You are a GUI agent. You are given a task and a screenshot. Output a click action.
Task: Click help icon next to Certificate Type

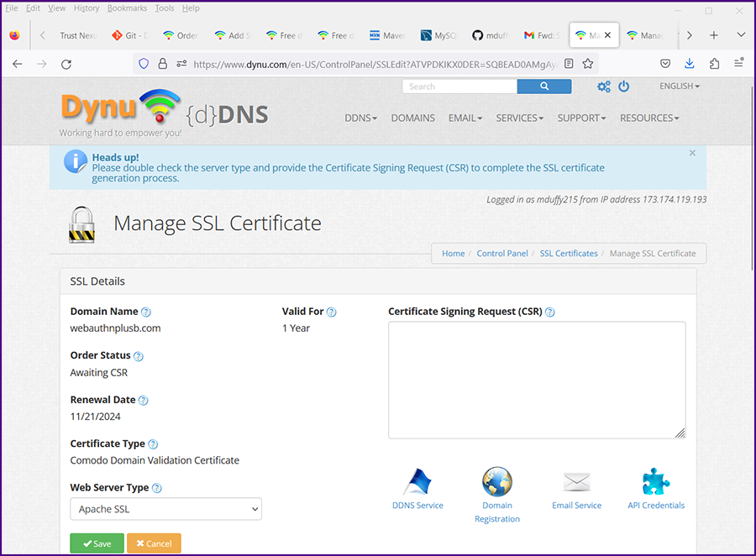click(x=153, y=444)
